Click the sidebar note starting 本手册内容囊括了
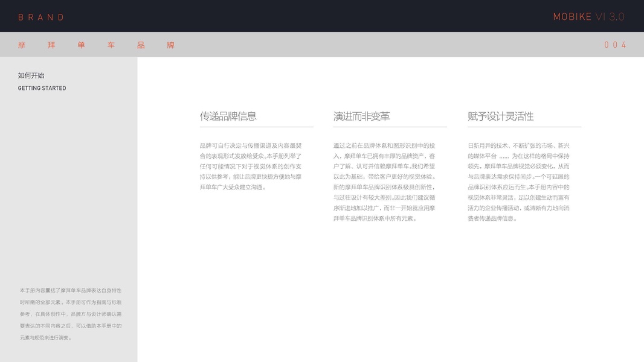Screen dimensions: 644x362 (71, 314)
